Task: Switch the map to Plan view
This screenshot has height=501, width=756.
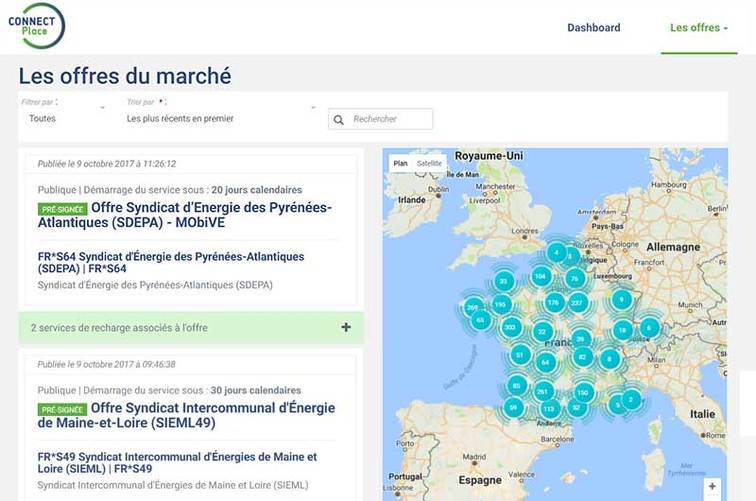Action: (x=400, y=163)
